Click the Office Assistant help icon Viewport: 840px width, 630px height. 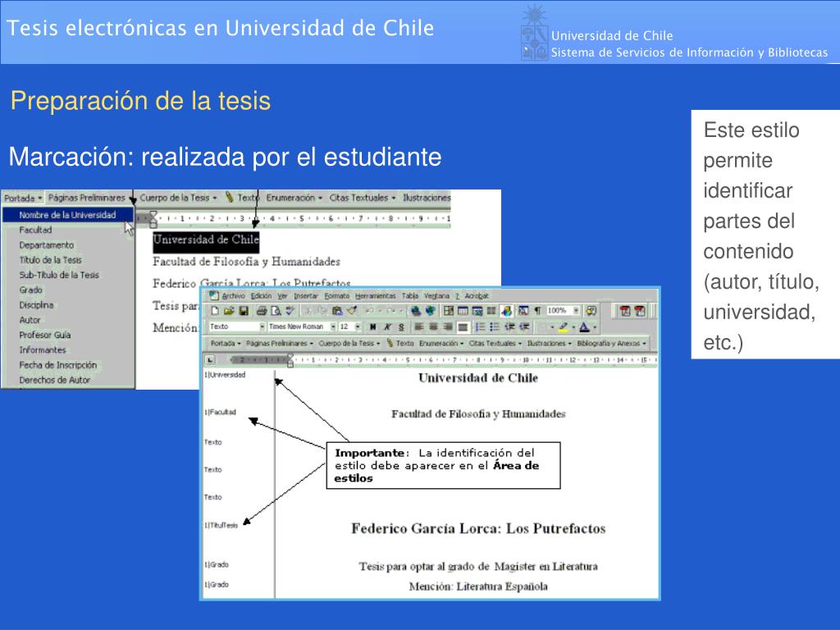591,311
